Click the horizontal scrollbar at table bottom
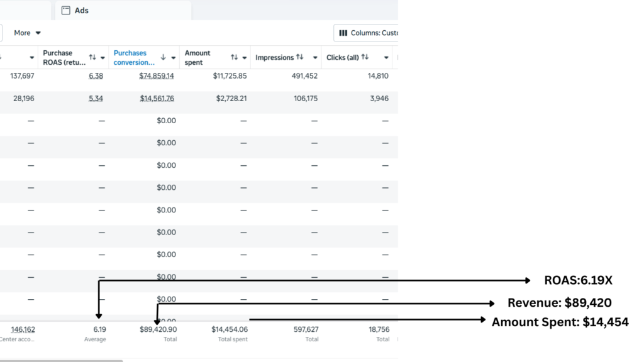Screen dimensions: 644x362 pyautogui.click(x=62, y=360)
